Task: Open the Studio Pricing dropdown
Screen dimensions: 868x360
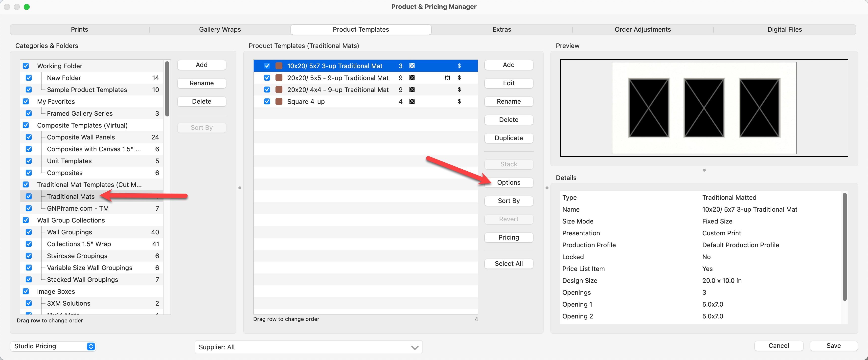Action: (x=53, y=346)
